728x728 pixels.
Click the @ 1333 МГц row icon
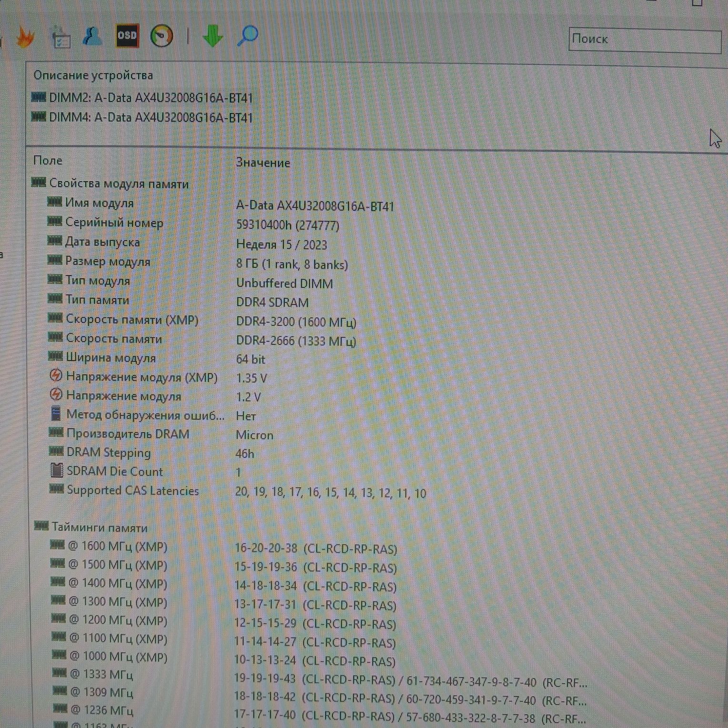[x=59, y=673]
